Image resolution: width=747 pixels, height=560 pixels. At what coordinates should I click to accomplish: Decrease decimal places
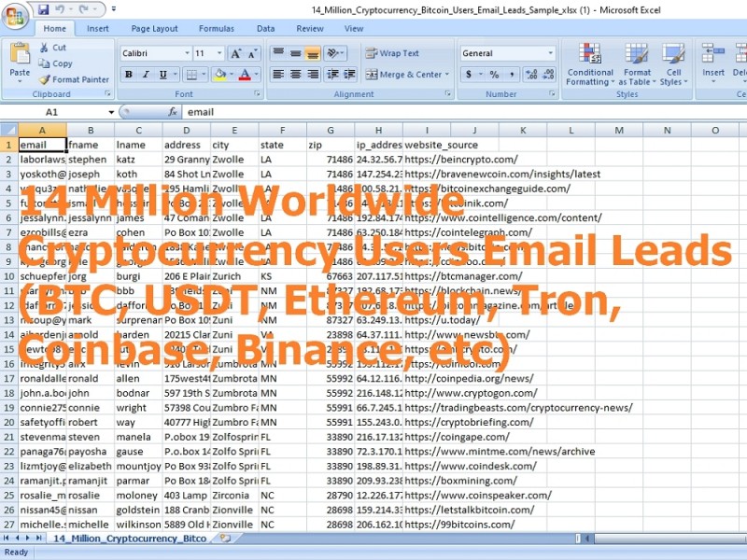click(x=549, y=75)
